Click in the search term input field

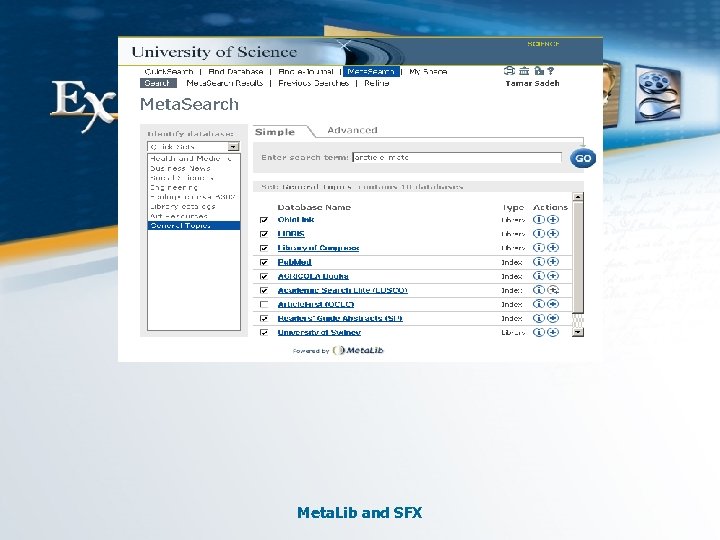point(457,158)
